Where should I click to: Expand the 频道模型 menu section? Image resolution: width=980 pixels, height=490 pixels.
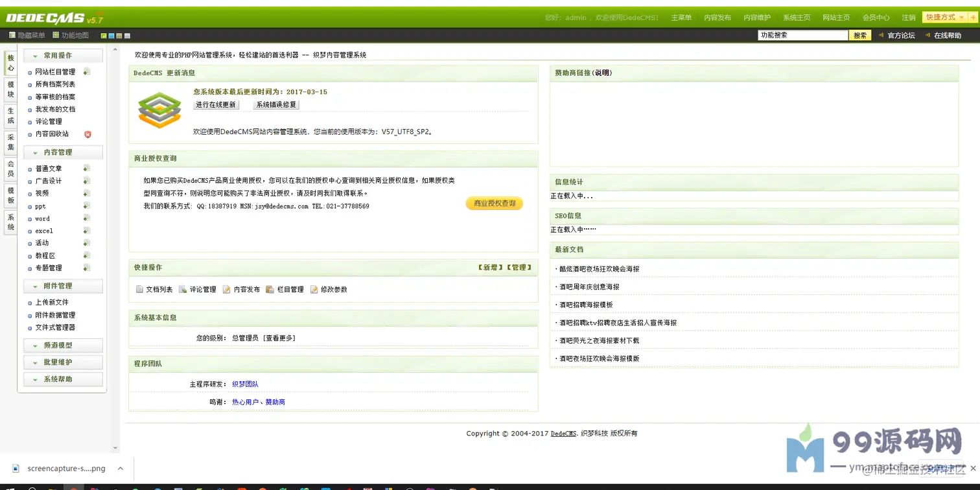click(x=63, y=345)
